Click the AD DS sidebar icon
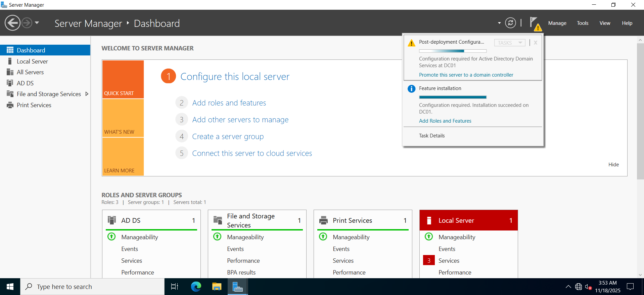 pyautogui.click(x=10, y=83)
